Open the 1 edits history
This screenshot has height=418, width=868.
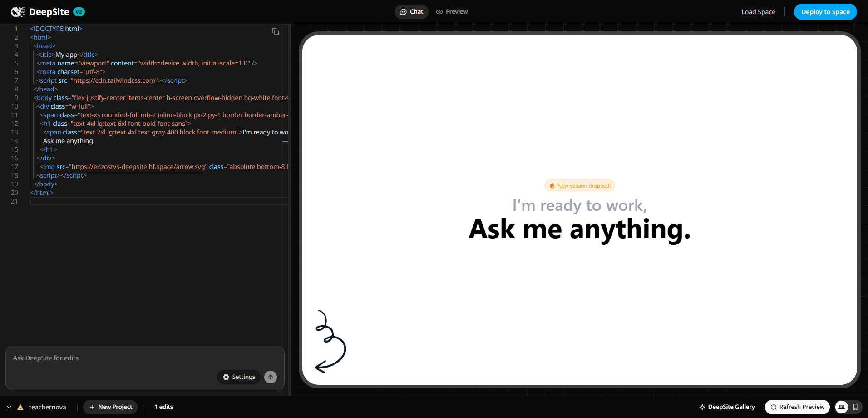163,407
